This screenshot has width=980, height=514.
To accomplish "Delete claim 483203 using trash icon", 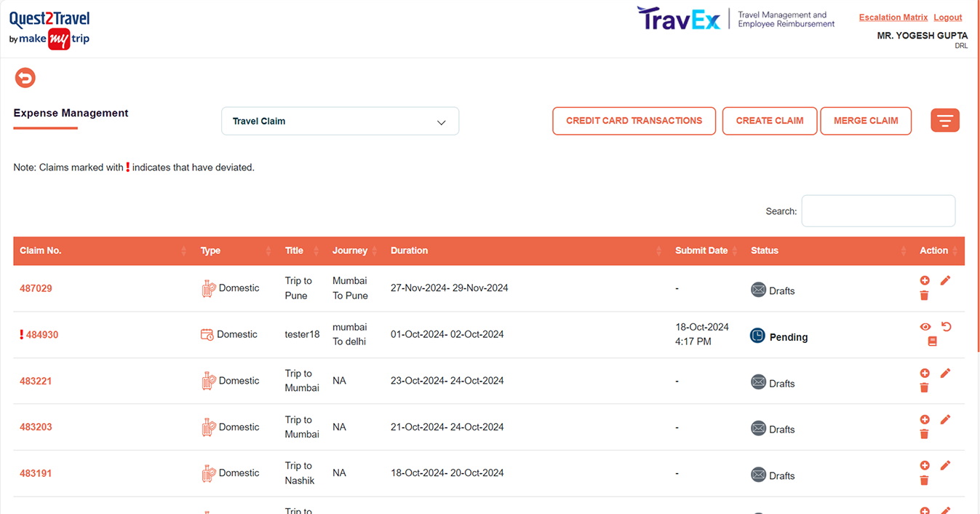I will tap(925, 434).
